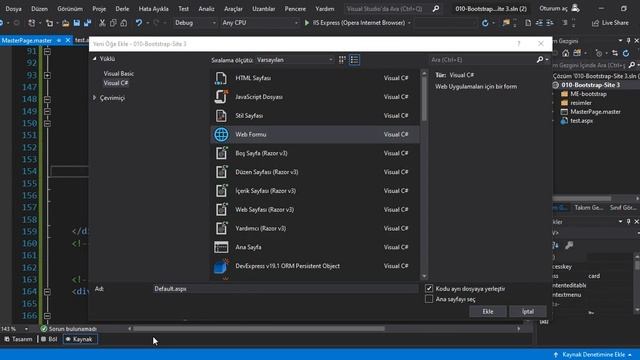The width and height of the screenshot is (640, 360).
Task: Toggle outlining box at line 91
Action: [x=47, y=51]
